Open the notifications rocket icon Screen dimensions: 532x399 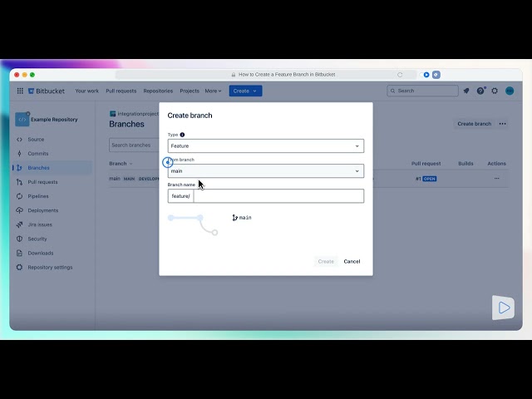[x=466, y=91]
